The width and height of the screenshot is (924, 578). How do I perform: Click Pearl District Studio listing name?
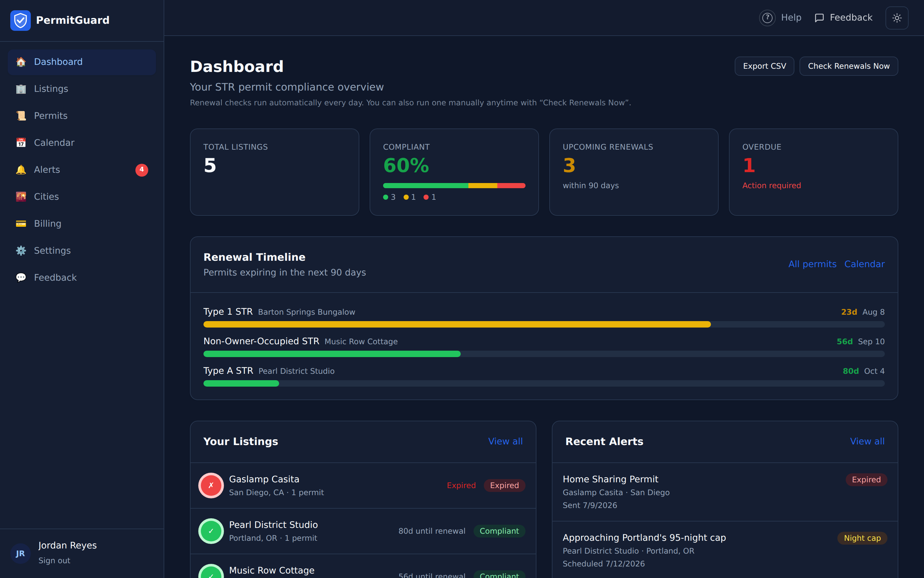[x=273, y=525]
